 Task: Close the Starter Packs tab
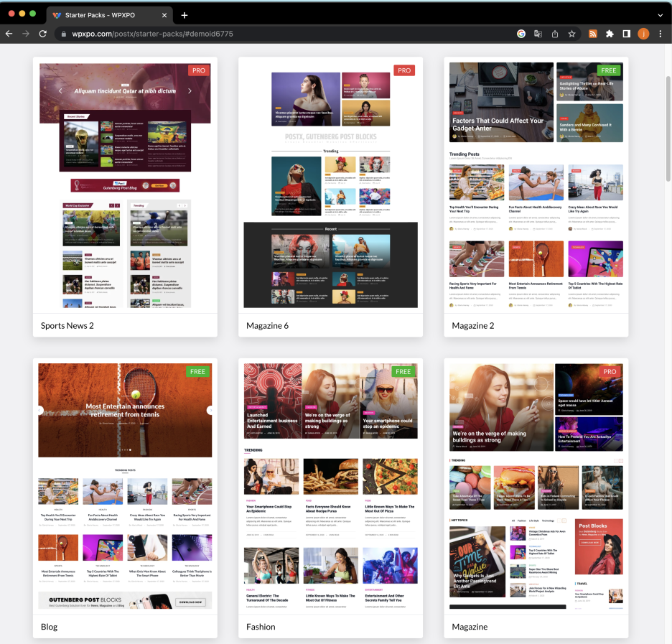click(x=164, y=15)
